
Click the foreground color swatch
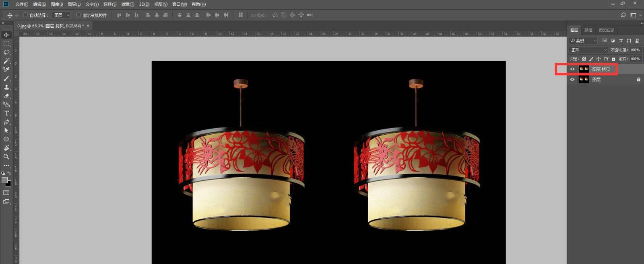5,180
